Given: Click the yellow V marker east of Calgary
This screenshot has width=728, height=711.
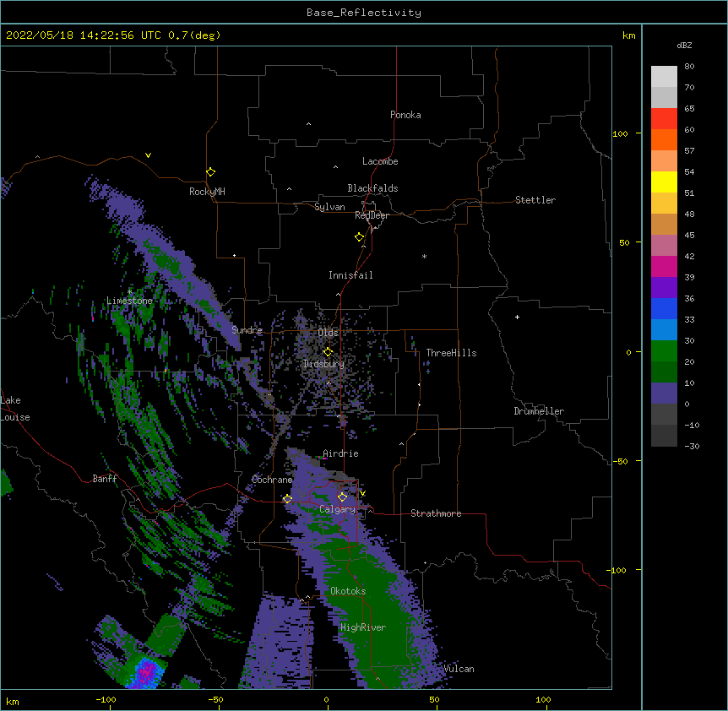Looking at the screenshot, I should click(362, 493).
